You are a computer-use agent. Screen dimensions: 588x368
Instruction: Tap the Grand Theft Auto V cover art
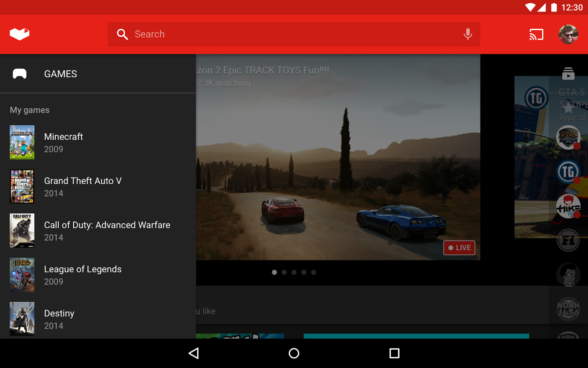22,186
